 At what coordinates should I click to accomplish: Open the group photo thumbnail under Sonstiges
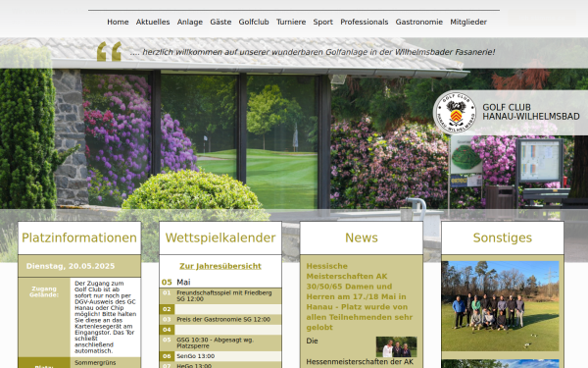click(500, 306)
